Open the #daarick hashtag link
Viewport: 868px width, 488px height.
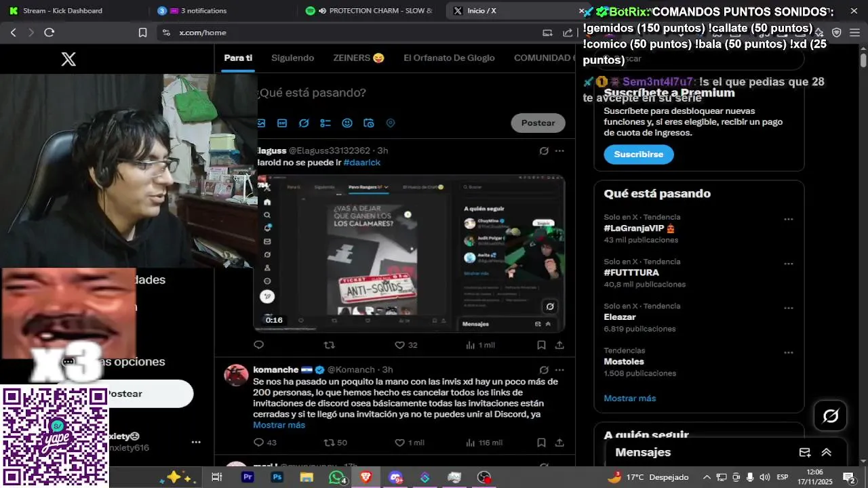(x=362, y=163)
